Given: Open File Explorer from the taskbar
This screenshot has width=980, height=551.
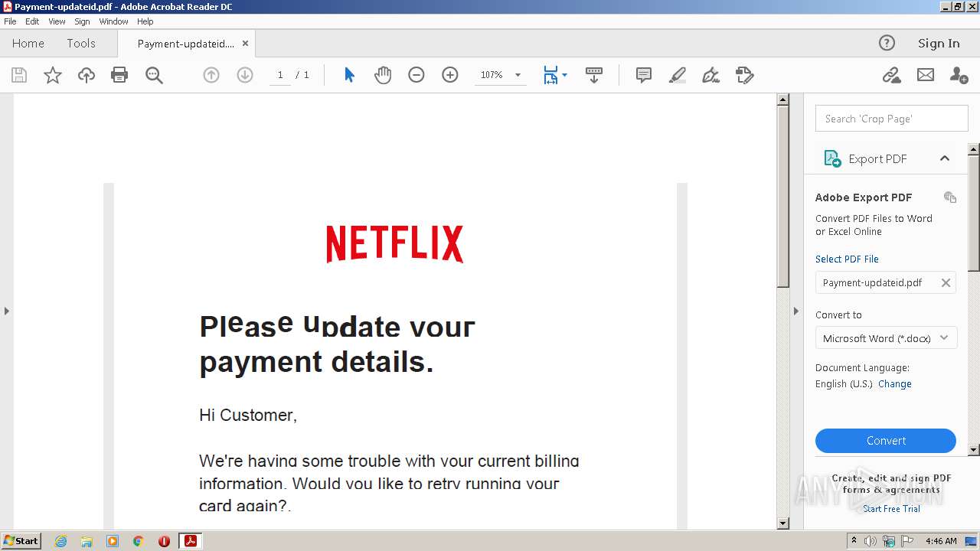Looking at the screenshot, I should (x=87, y=541).
